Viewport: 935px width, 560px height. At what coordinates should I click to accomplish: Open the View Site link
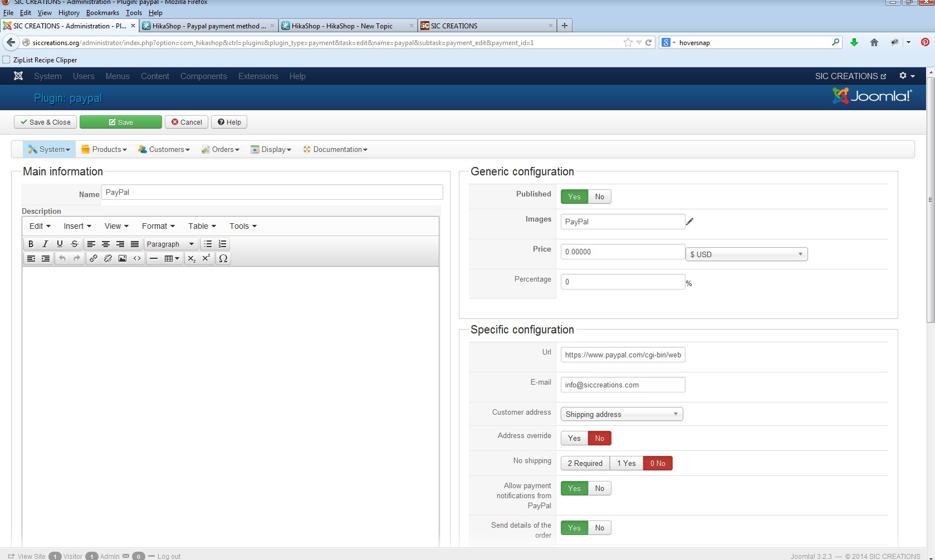(x=31, y=556)
